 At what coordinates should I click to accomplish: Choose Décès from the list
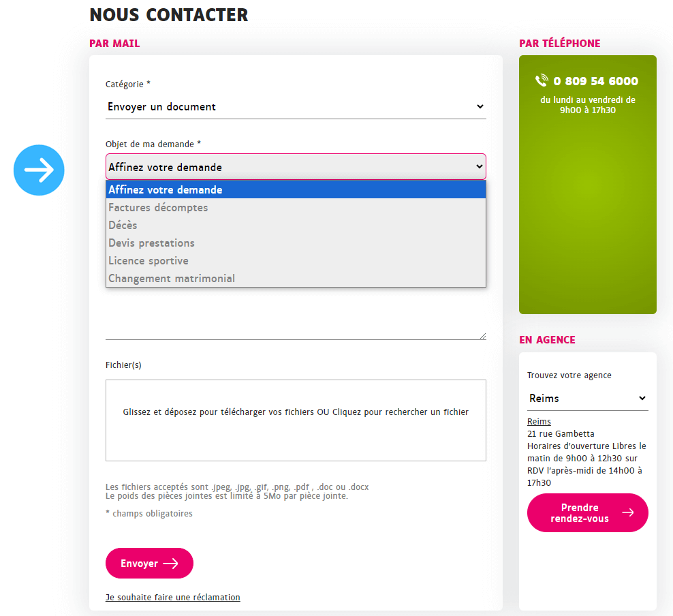pos(123,226)
